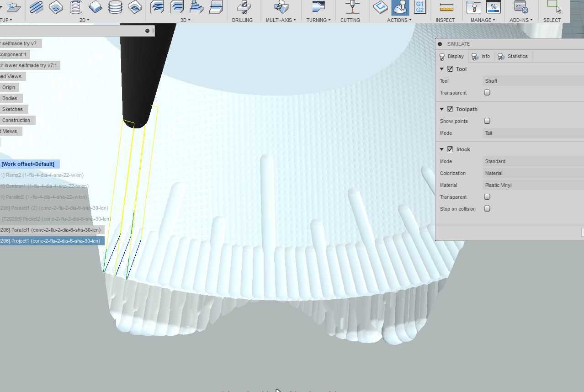Enable Transparent checkbox under Tool
584x392 pixels.
tap(487, 93)
